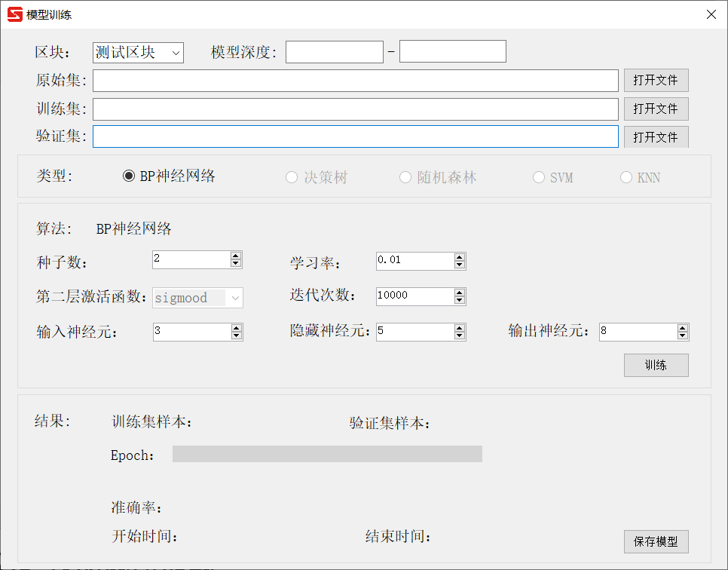Screen dimensions: 728x570
Task: Expand the 第二层激活函数 sigmood dropdown
Action: [x=197, y=298]
